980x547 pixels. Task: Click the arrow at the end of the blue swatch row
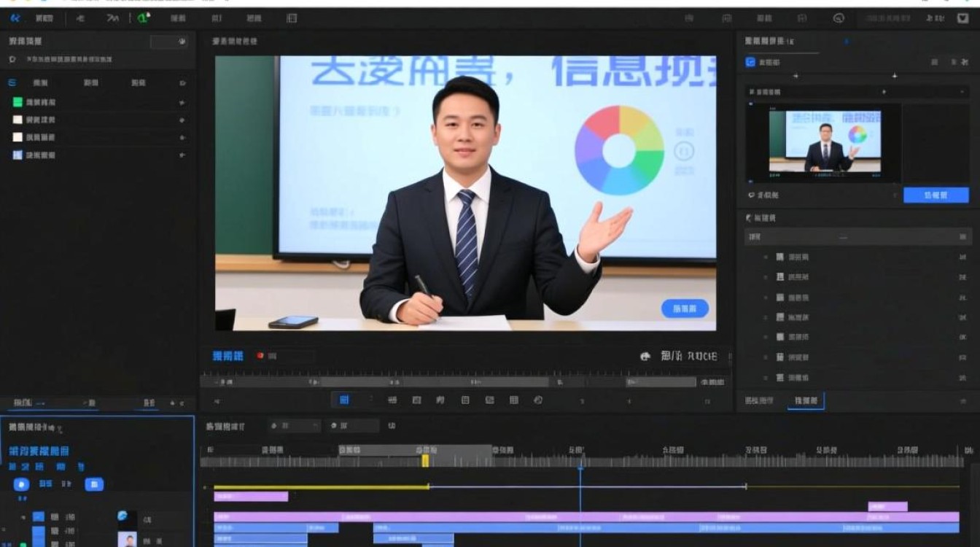182,155
